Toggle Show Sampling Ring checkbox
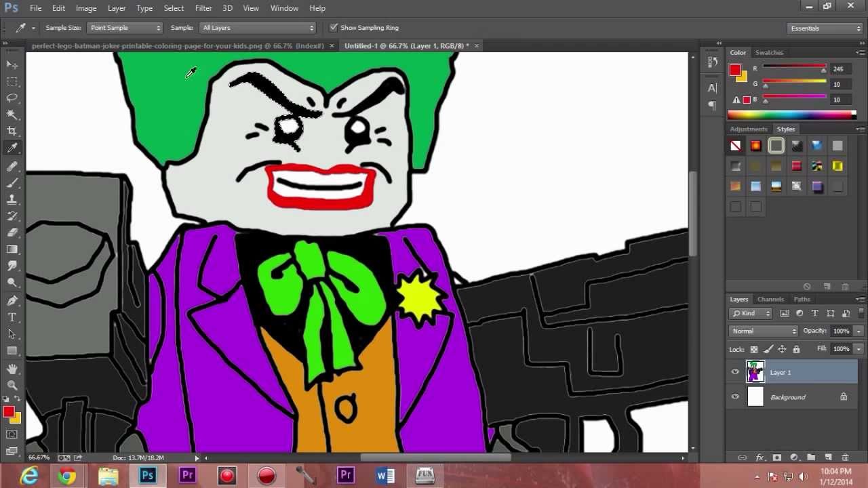Image resolution: width=868 pixels, height=488 pixels. point(334,28)
